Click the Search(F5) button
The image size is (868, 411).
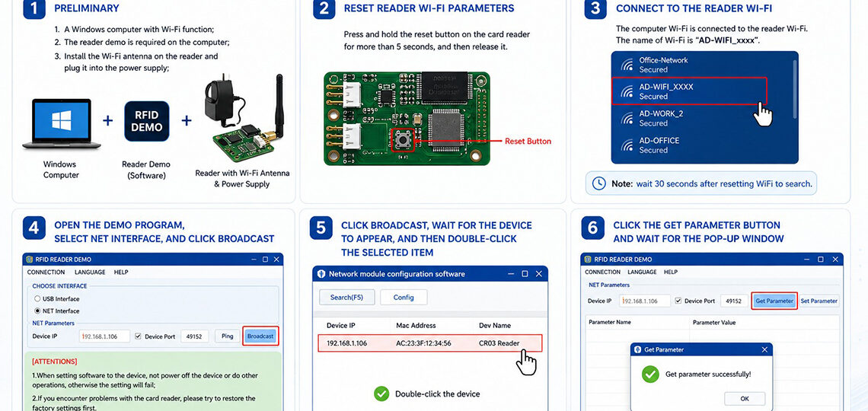346,297
